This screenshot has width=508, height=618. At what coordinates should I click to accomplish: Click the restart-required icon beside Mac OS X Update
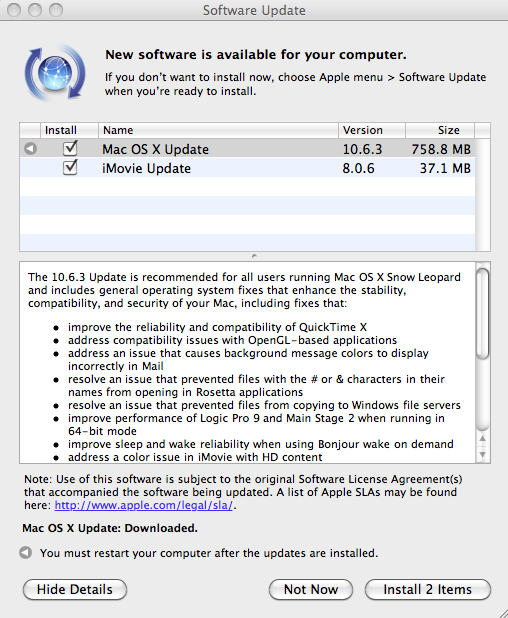30,149
